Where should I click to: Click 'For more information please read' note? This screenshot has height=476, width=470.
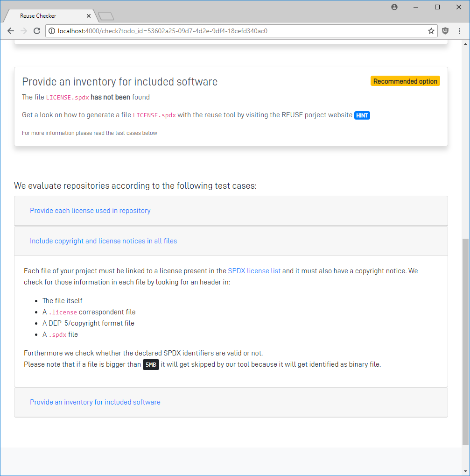click(90, 133)
